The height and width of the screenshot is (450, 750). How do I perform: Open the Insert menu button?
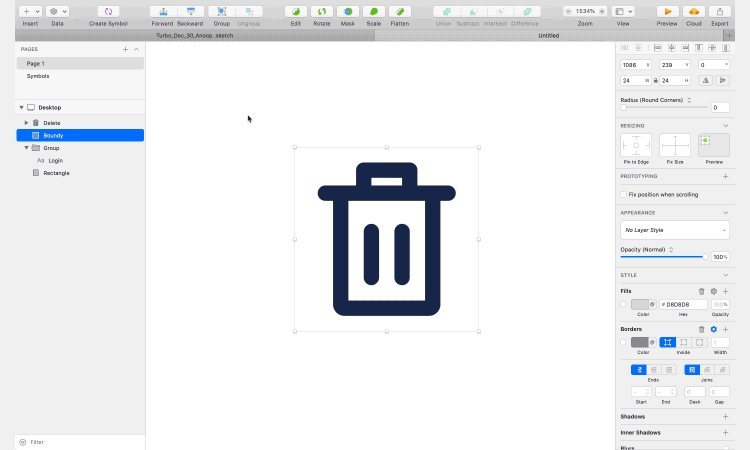click(x=30, y=11)
